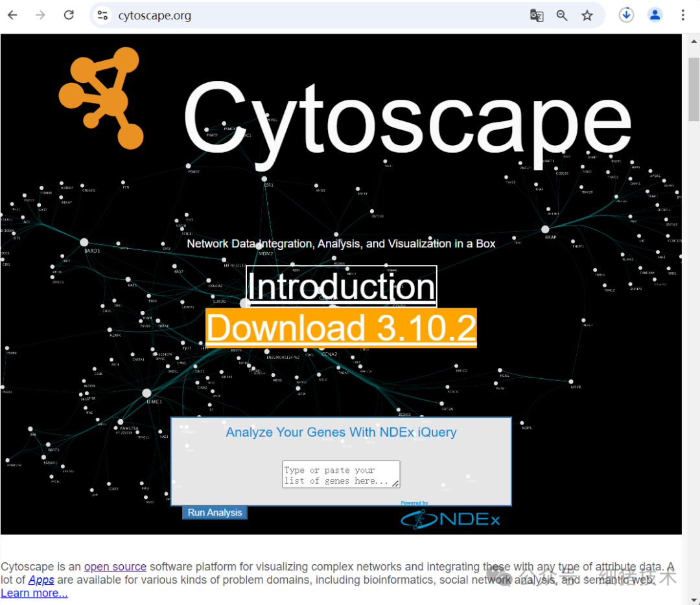Bookmark this page using the star icon

[x=587, y=15]
